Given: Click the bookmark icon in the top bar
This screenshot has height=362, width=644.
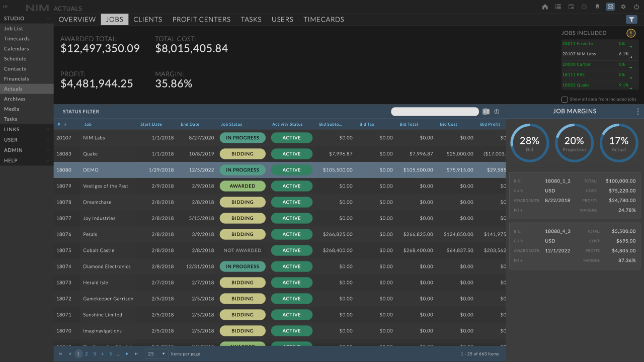Looking at the screenshot, I should click(x=597, y=8).
